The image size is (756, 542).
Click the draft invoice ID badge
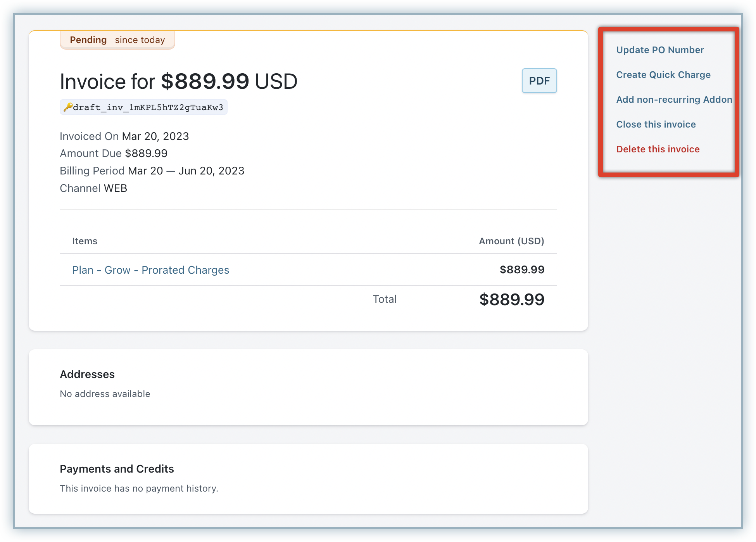click(x=148, y=107)
